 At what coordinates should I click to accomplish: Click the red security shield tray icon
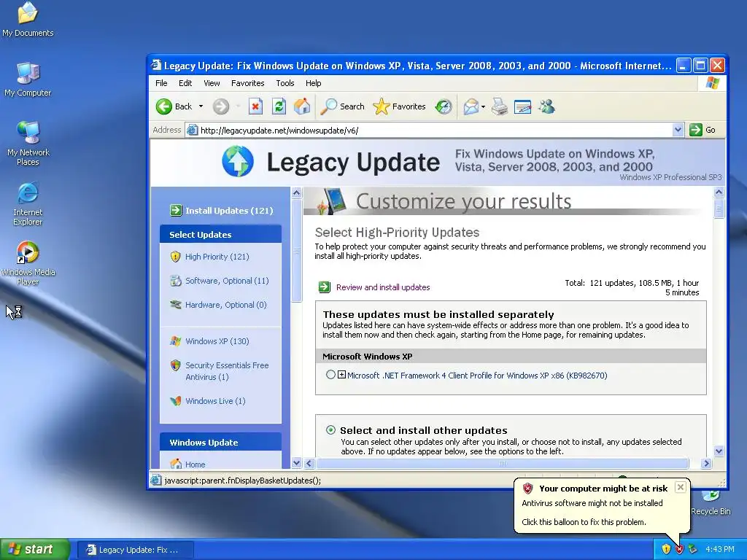[679, 549]
